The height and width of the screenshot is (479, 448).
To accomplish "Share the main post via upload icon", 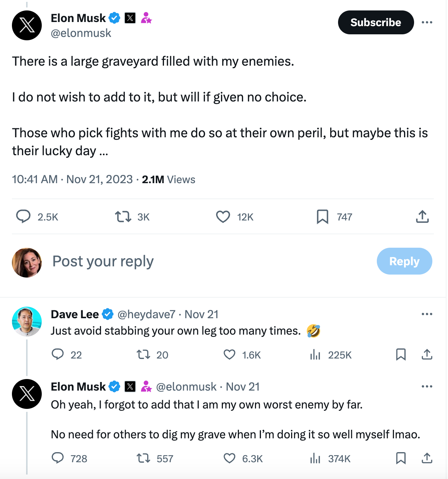I will (422, 216).
